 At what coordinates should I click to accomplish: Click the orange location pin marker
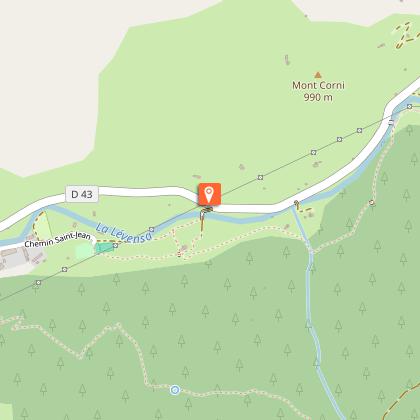pos(210,194)
